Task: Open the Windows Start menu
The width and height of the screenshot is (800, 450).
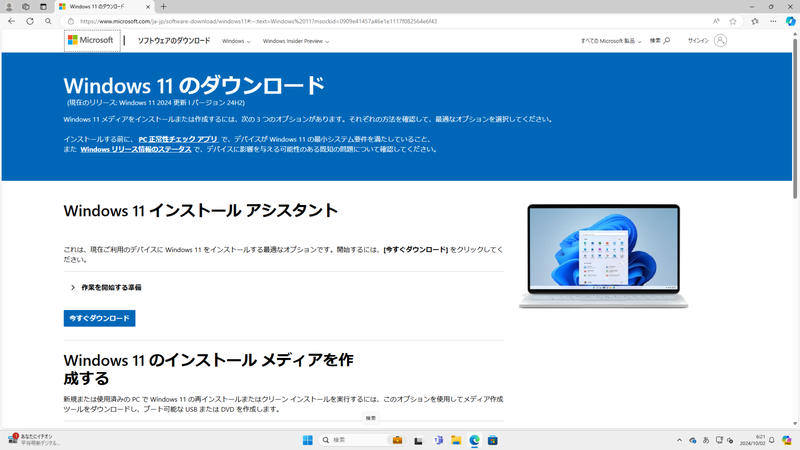Action: tap(308, 440)
